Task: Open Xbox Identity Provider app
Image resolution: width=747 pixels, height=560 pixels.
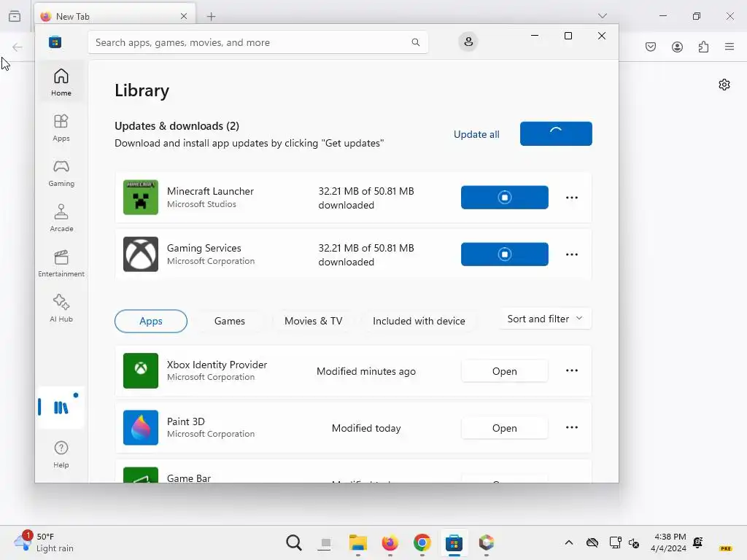Action: click(505, 371)
